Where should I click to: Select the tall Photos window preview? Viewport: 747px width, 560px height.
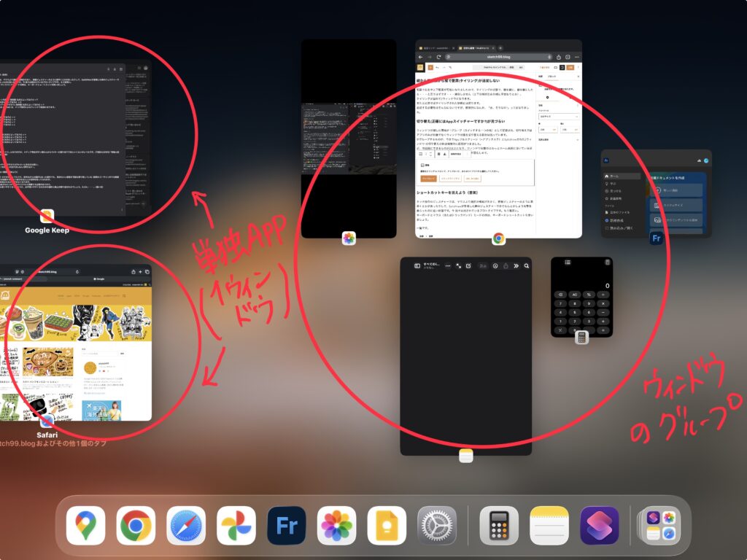[x=349, y=139]
